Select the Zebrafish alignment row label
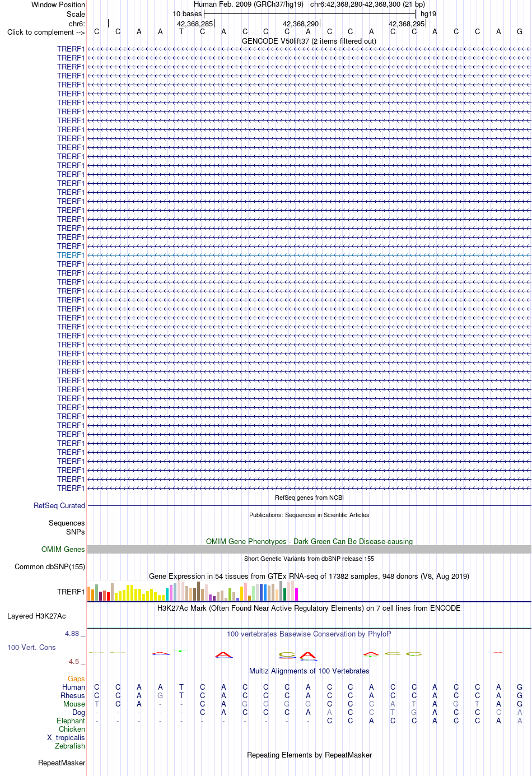Viewport: 532px width, 776px height. [x=70, y=746]
